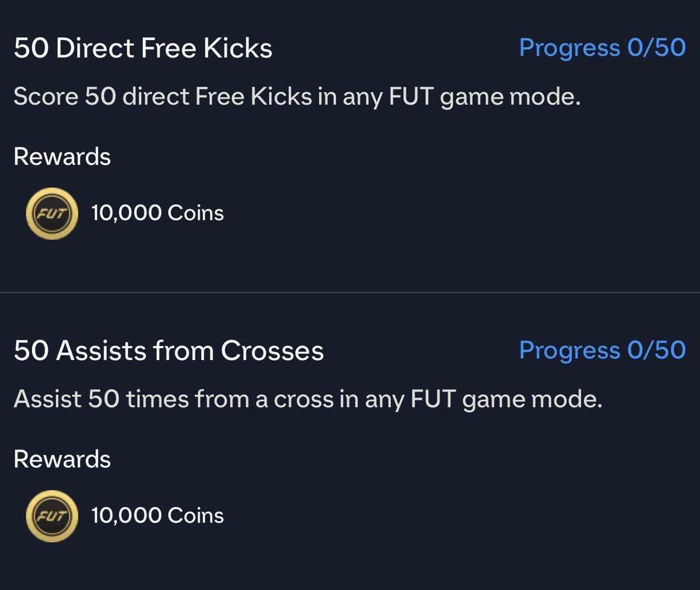Click the Assist 50 times from a cross description
The width and height of the screenshot is (700, 590).
point(307,399)
